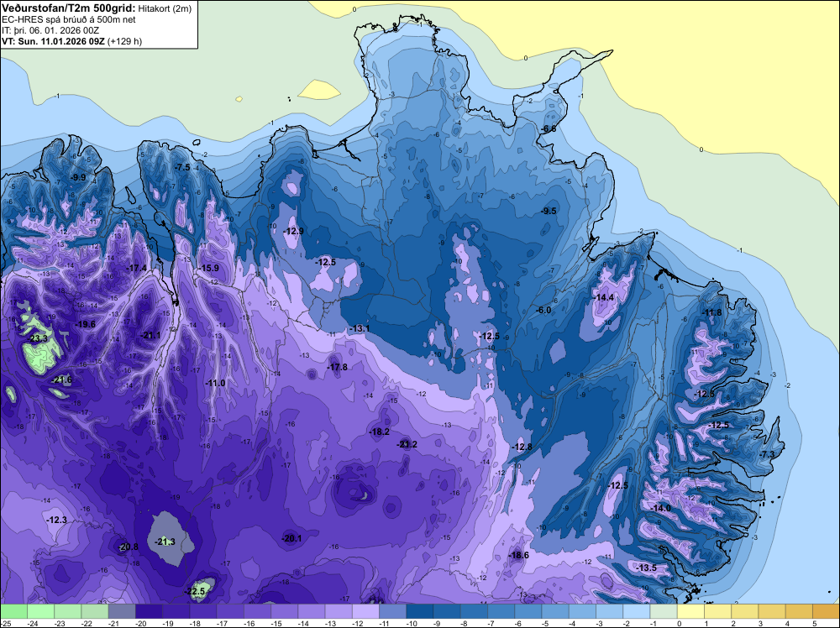
Task: Click the -11.8 temperature label
Action: (x=712, y=312)
